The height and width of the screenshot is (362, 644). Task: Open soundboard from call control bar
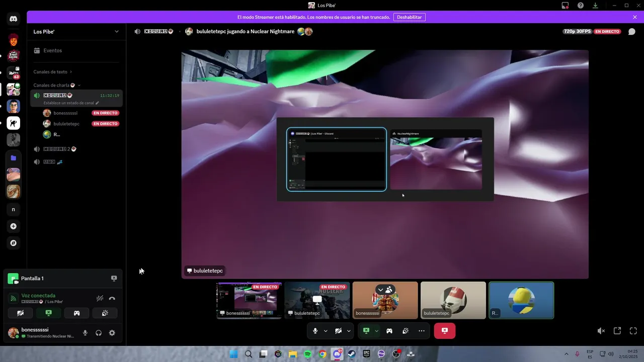[406, 331]
